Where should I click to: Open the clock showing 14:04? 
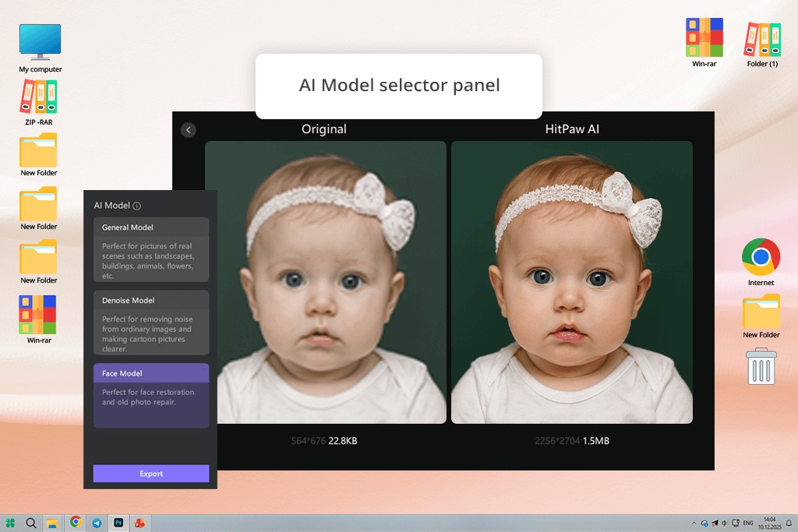point(769,523)
